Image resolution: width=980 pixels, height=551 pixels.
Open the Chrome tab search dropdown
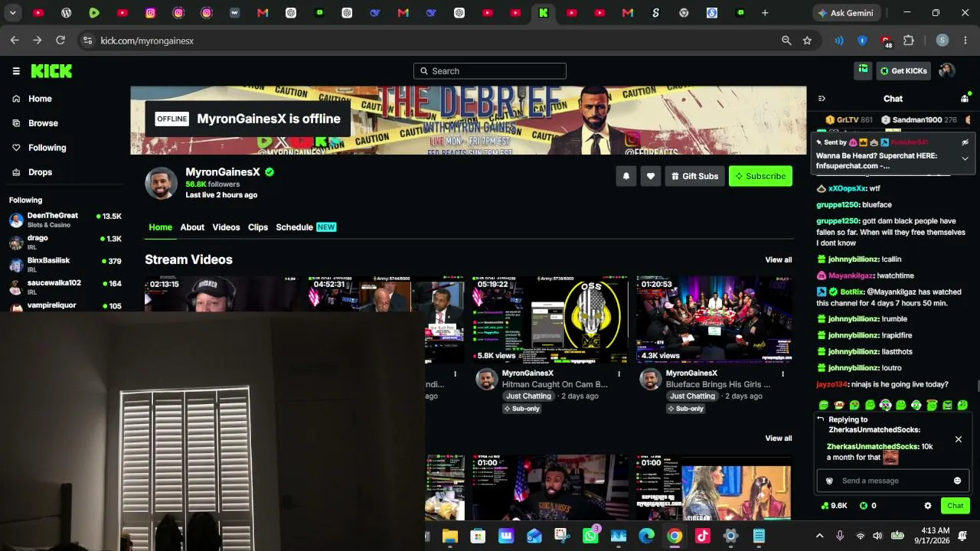tap(13, 13)
